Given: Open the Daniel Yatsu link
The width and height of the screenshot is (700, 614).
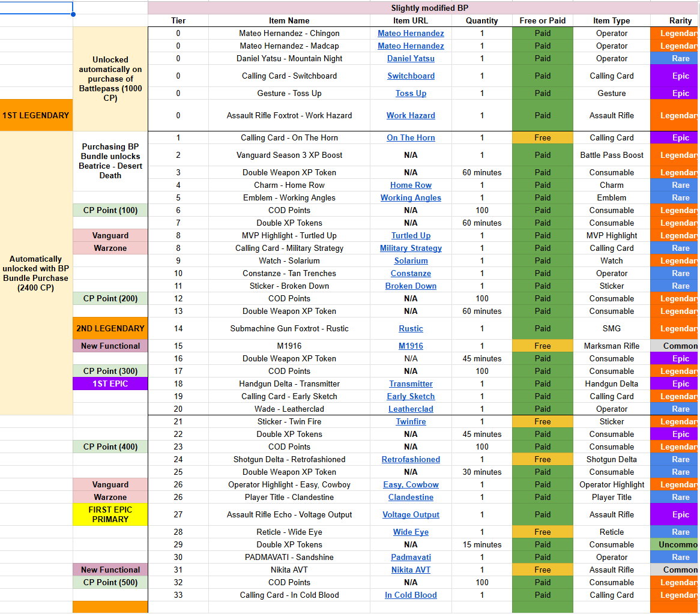Looking at the screenshot, I should point(411,58).
